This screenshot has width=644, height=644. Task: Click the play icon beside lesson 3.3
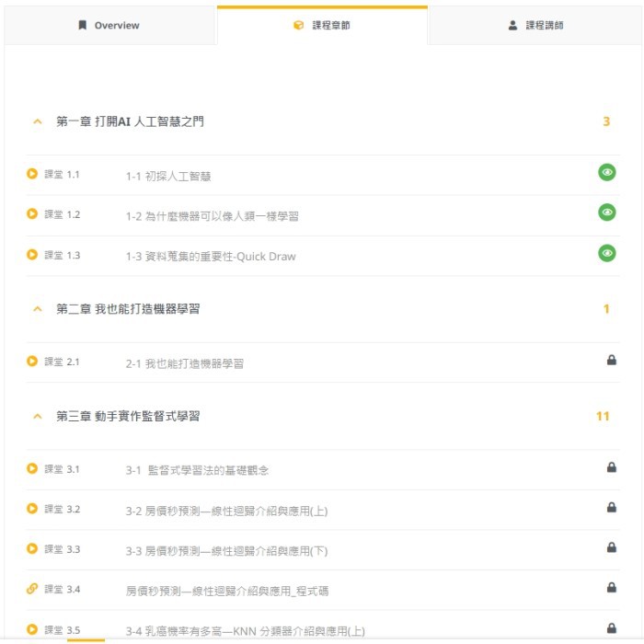coord(32,549)
